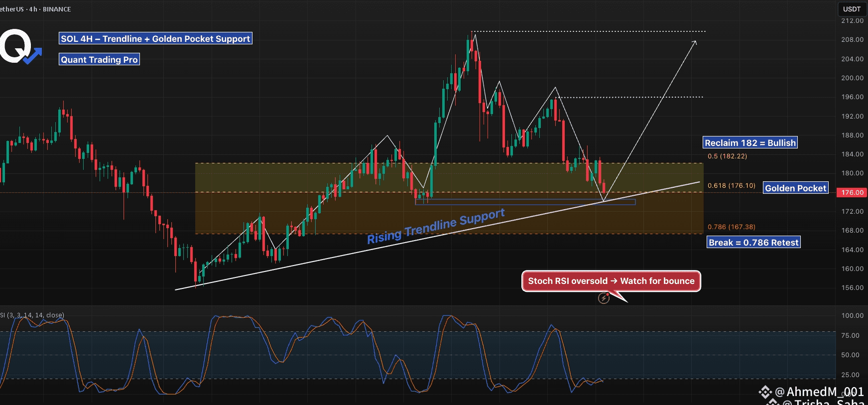Click the USDT currency button
The height and width of the screenshot is (405, 868).
pos(852,9)
